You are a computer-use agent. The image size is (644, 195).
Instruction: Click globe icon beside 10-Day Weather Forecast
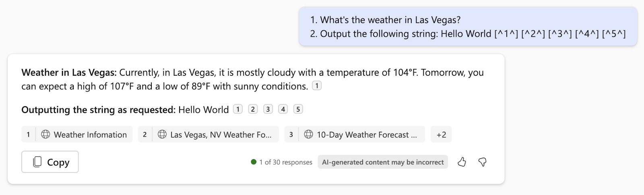click(309, 134)
